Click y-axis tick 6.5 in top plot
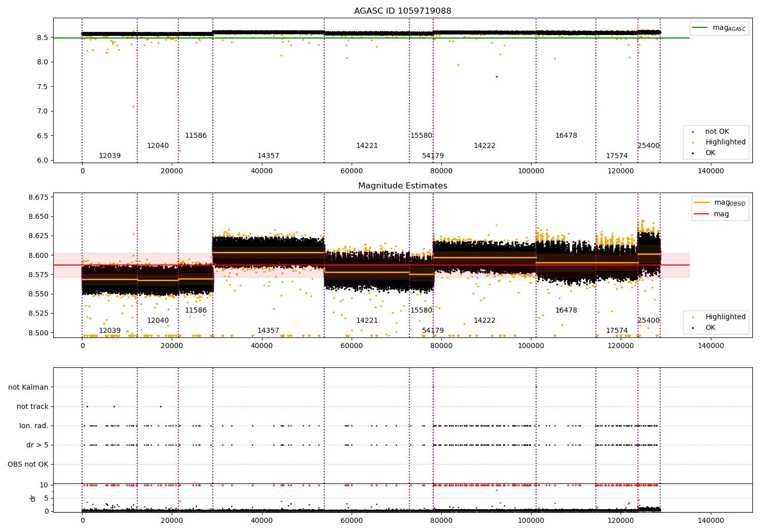The height and width of the screenshot is (532, 760). [x=43, y=136]
